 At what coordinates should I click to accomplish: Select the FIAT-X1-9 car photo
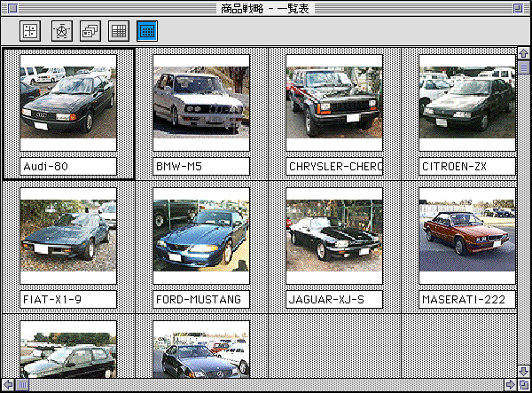[68, 236]
